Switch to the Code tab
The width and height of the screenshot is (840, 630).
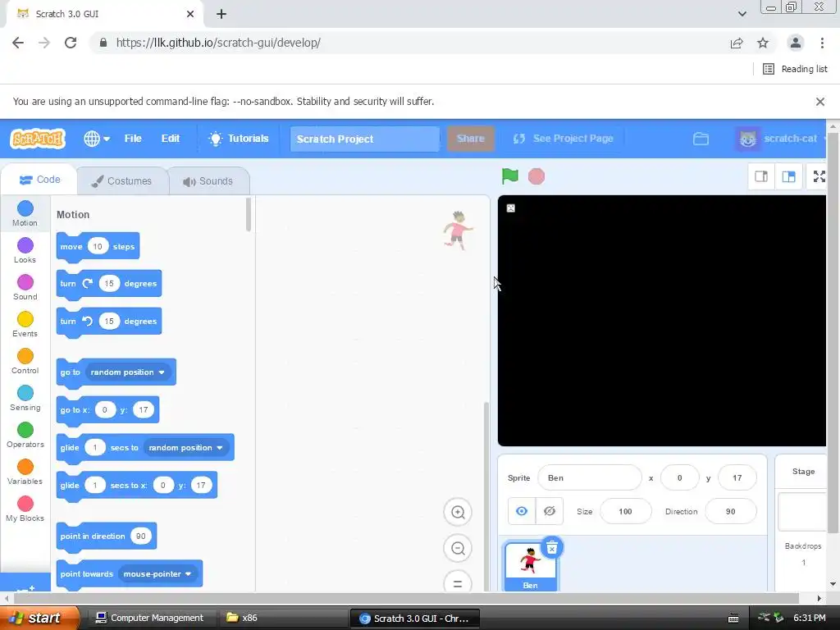tap(39, 180)
